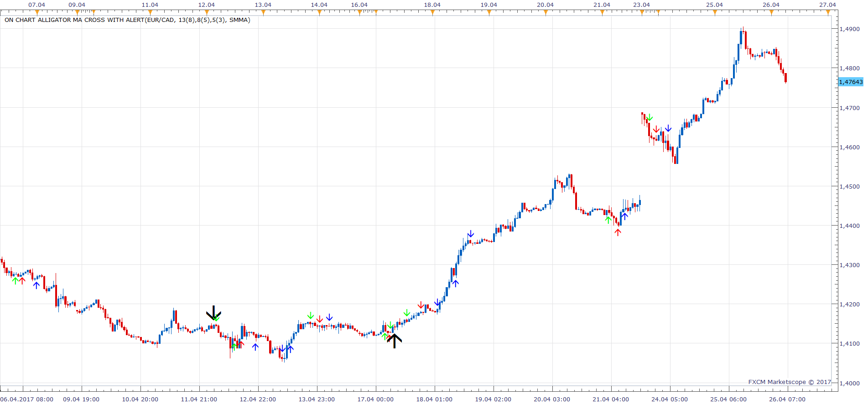Select the 23.04 date label on top axis
The width and height of the screenshot is (868, 405).
tap(641, 5)
